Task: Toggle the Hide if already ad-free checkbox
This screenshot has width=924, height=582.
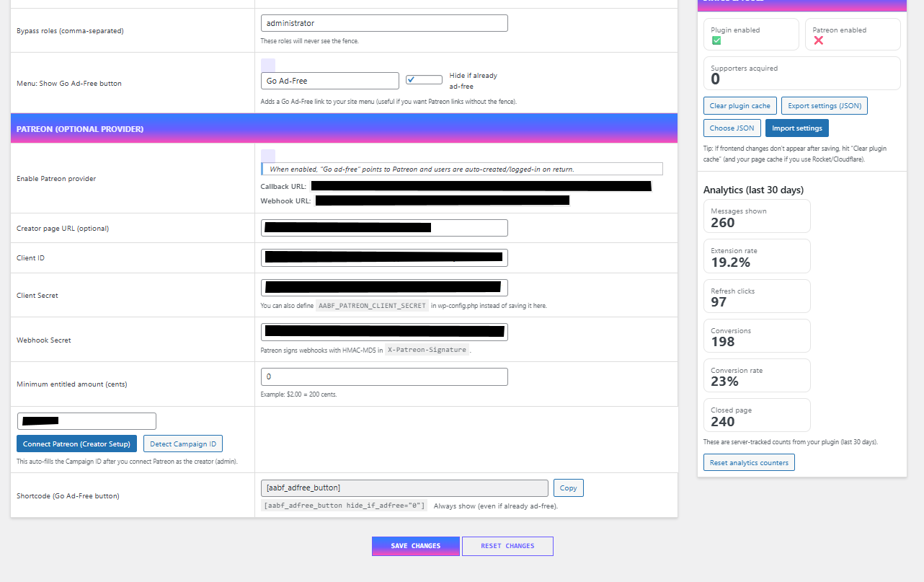Action: pyautogui.click(x=424, y=80)
